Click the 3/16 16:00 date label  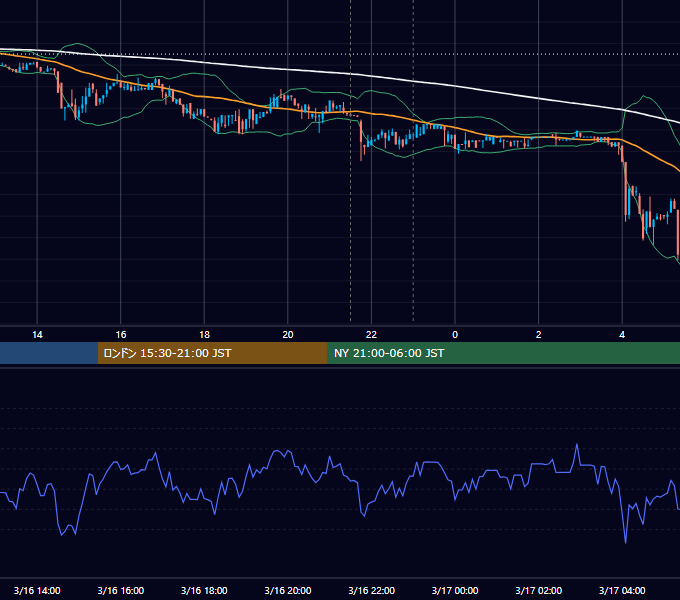[121, 590]
